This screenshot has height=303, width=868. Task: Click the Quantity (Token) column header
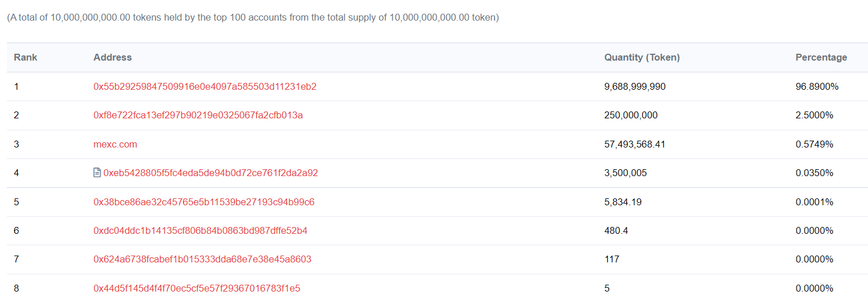[642, 57]
